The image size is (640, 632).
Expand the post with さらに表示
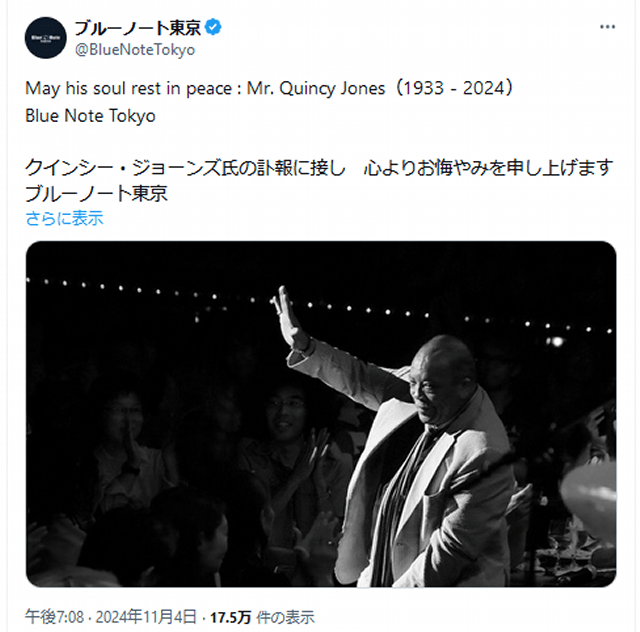pyautogui.click(x=64, y=218)
